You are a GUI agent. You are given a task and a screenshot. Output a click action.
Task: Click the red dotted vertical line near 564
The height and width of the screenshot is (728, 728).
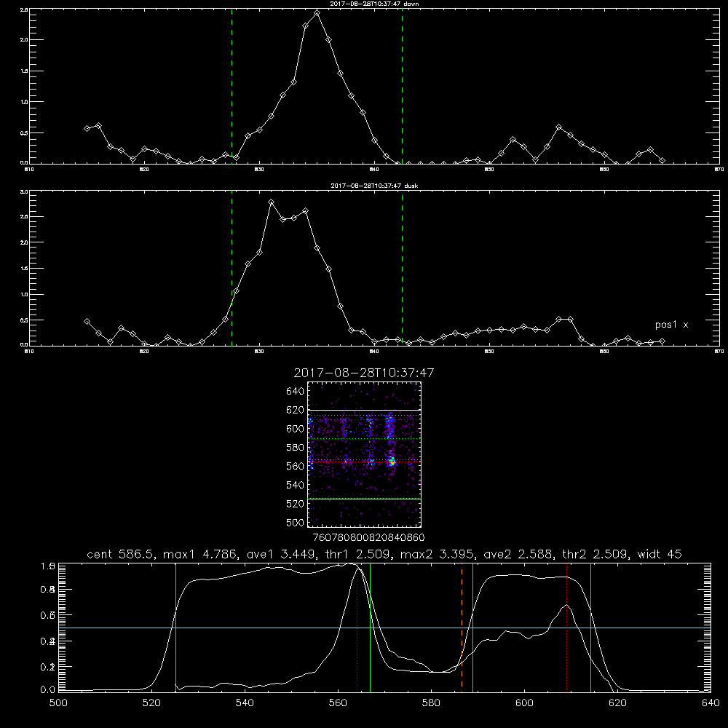click(x=357, y=627)
